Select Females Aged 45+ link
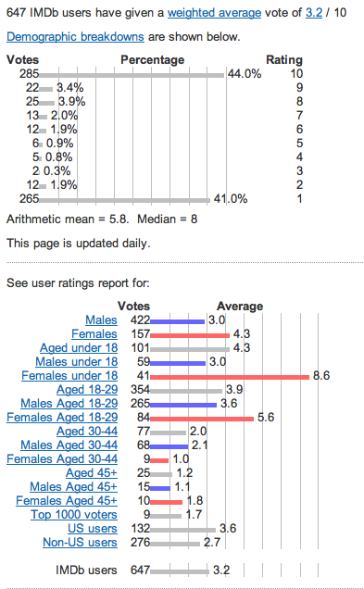The image size is (364, 589). pyautogui.click(x=67, y=501)
